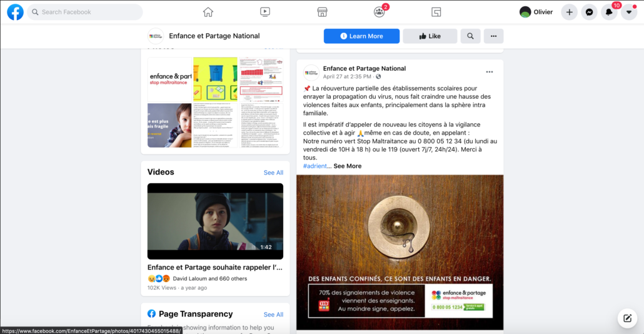The width and height of the screenshot is (644, 334).
Task: Open the Marketplace tab
Action: pos(323,12)
